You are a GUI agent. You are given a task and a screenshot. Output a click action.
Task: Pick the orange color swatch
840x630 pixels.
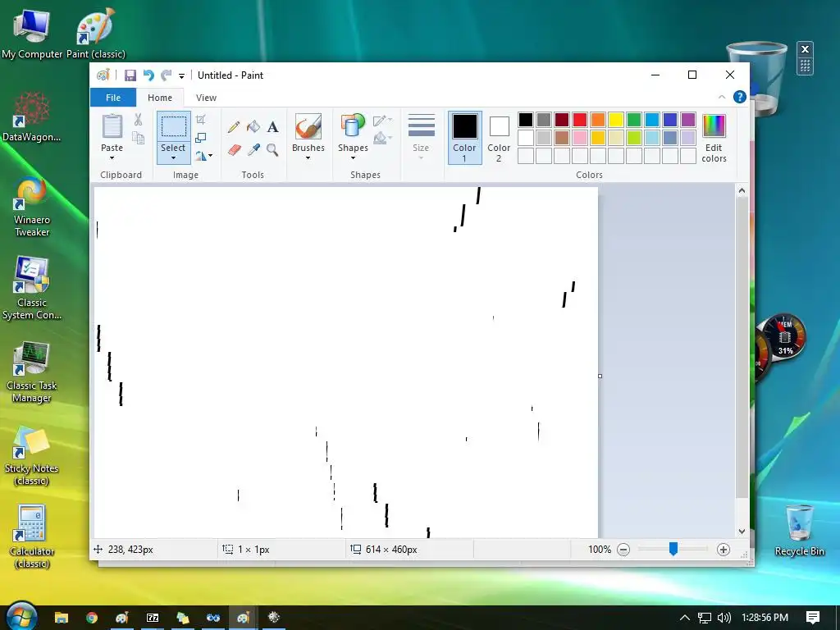(598, 120)
